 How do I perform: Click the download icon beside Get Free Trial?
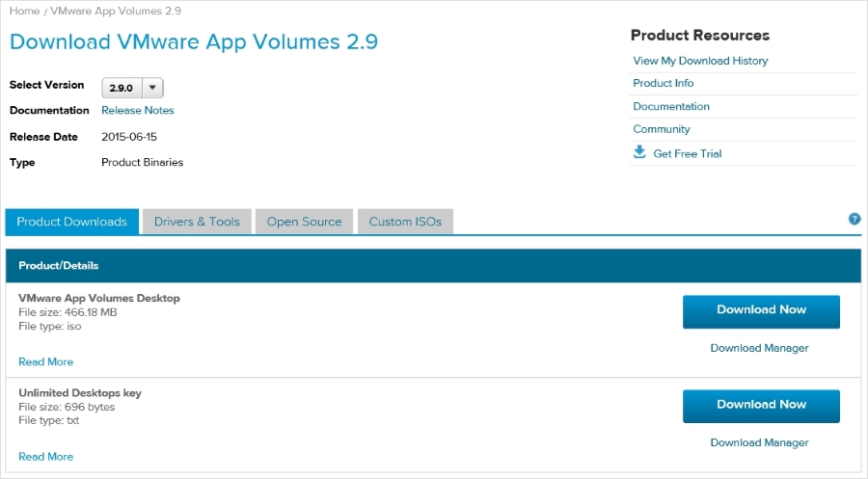[x=639, y=152]
